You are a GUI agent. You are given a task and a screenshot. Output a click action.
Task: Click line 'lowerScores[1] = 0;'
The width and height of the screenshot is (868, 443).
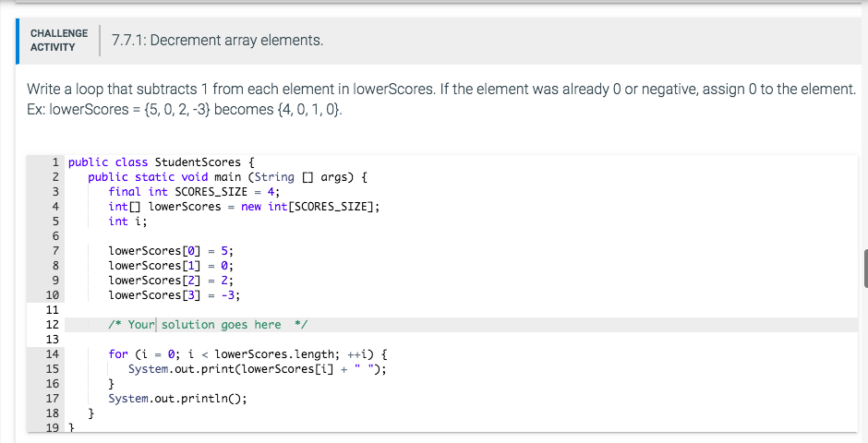[171, 266]
